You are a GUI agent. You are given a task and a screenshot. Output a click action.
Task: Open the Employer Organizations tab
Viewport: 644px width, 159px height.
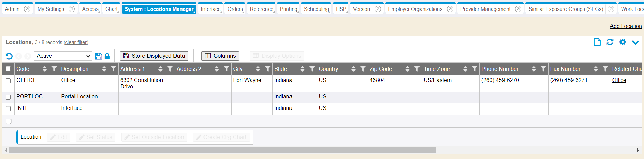(415, 9)
